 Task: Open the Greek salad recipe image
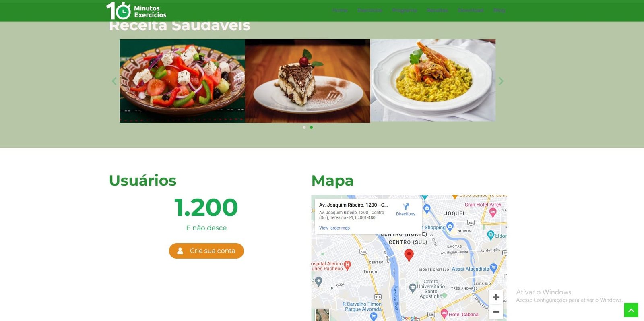tap(182, 81)
